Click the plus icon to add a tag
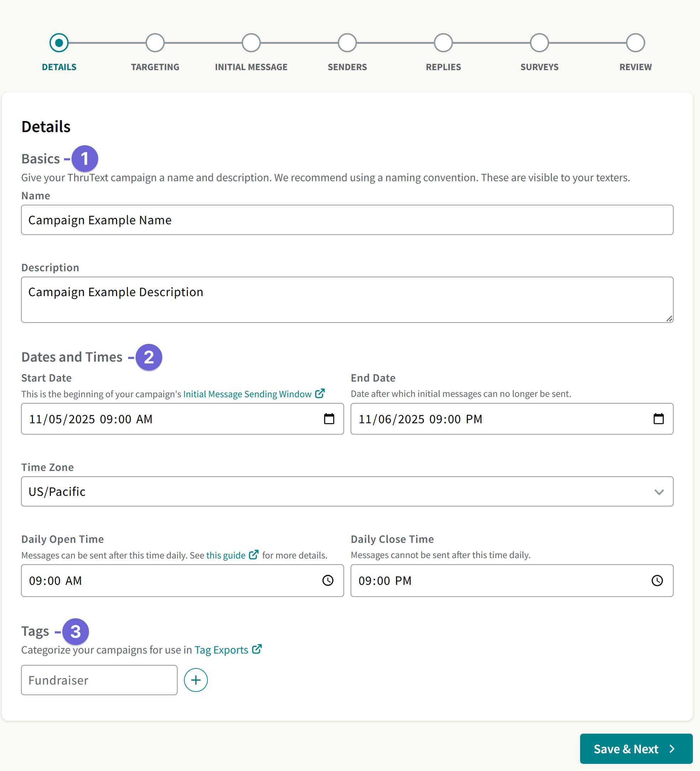Screen dimensions: 700x771 196,680
